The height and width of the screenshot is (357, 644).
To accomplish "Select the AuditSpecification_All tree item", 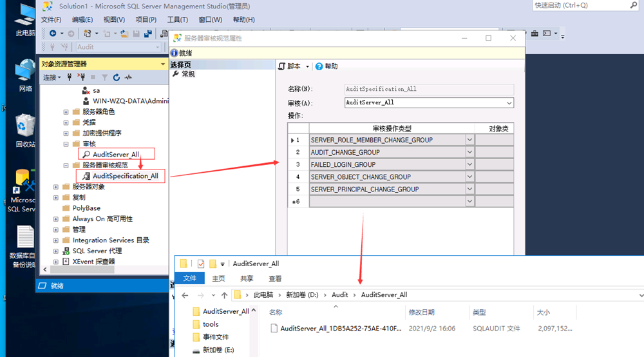I will click(125, 176).
